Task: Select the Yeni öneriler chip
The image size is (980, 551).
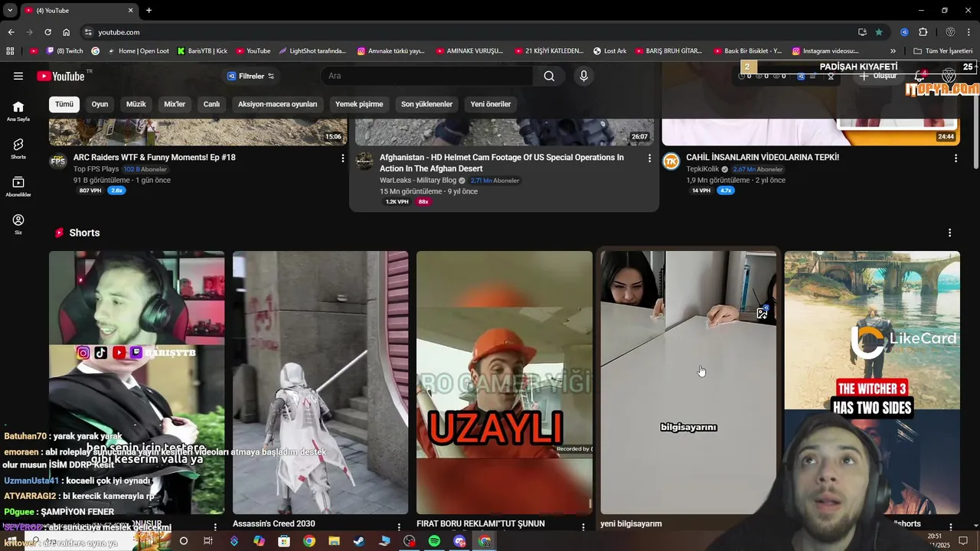Action: tap(491, 104)
